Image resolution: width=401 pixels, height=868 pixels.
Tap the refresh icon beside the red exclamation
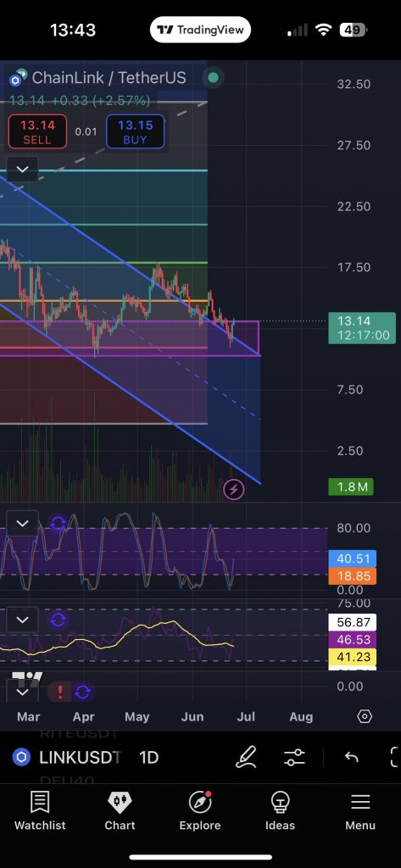pos(82,692)
